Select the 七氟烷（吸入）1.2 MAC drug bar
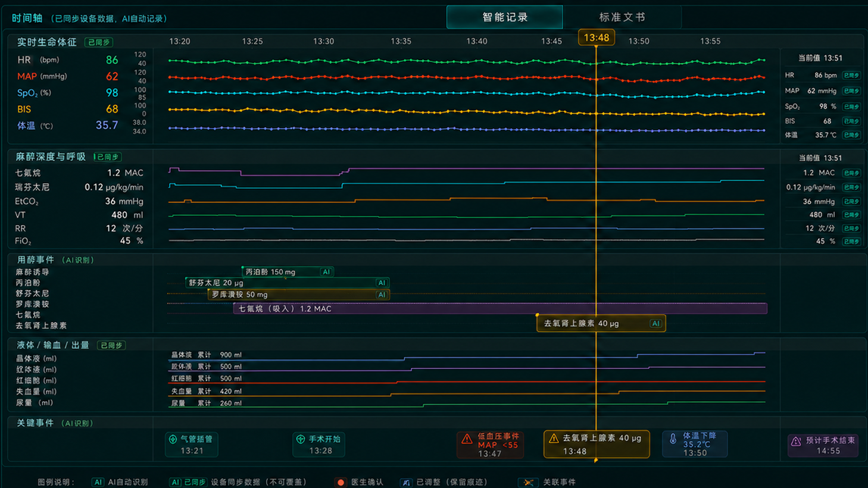Image resolution: width=868 pixels, height=488 pixels. pyautogui.click(x=500, y=308)
